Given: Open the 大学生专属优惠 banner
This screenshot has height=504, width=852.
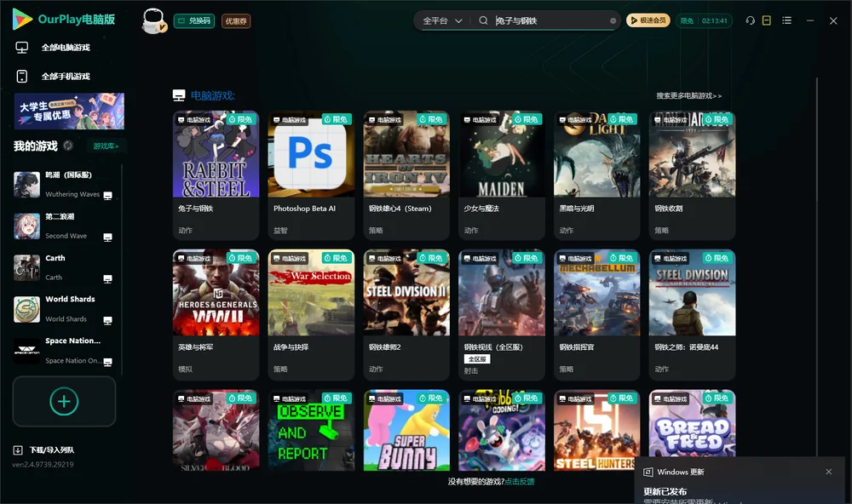Looking at the screenshot, I should point(69,111).
